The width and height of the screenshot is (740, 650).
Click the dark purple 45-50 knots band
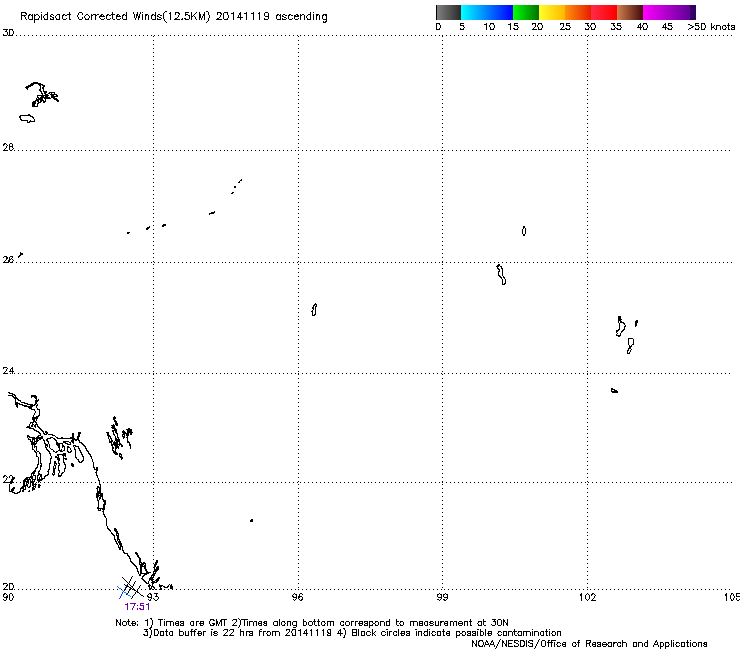682,12
